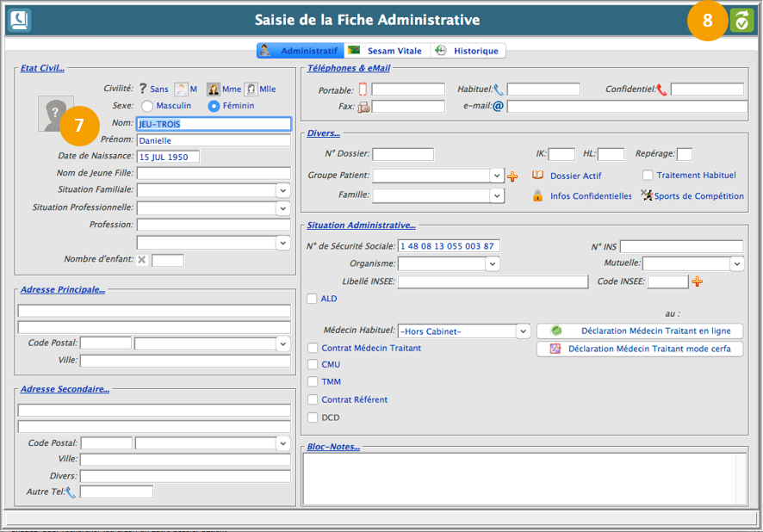This screenshot has width=763, height=532.
Task: Click the Infos Confidentielles padlock icon
Action: [x=537, y=195]
